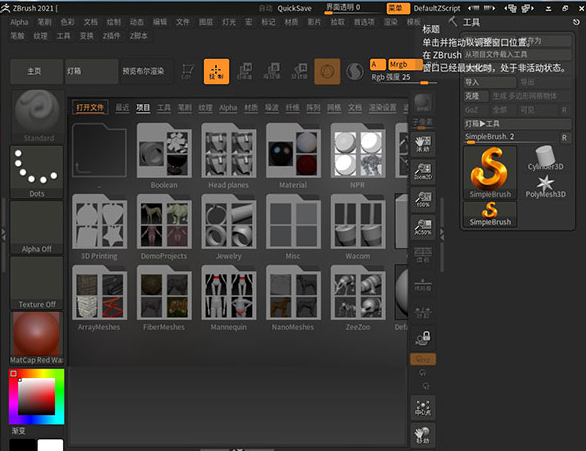586x451 pixels.
Task: Collapse left tray using the divider arrows
Action: tap(3, 235)
